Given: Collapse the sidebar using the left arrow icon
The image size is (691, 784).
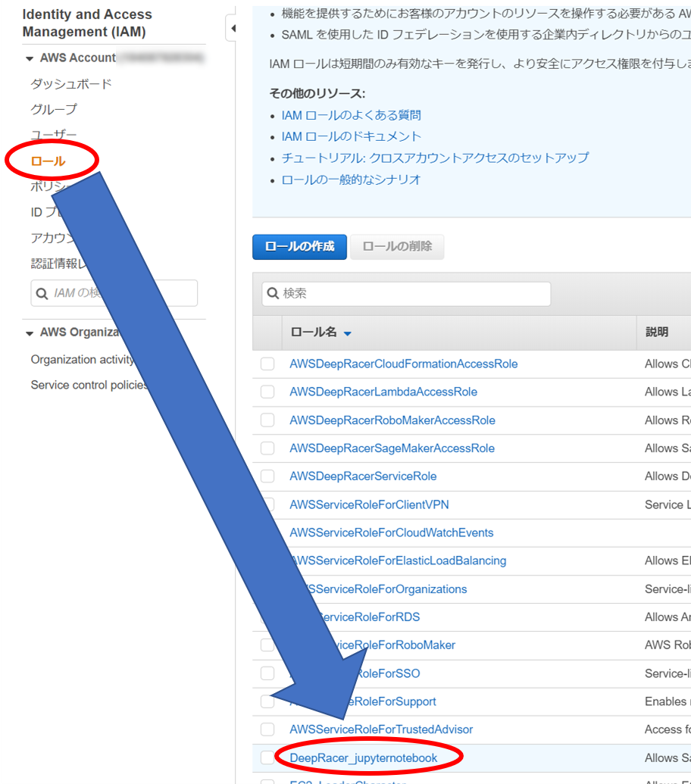Looking at the screenshot, I should (x=233, y=27).
